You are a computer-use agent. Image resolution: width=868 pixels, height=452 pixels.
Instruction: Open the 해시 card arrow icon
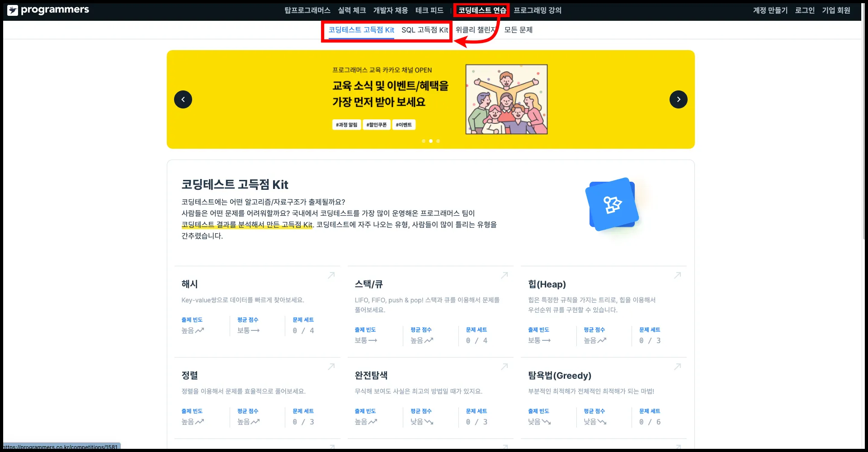tap(331, 275)
